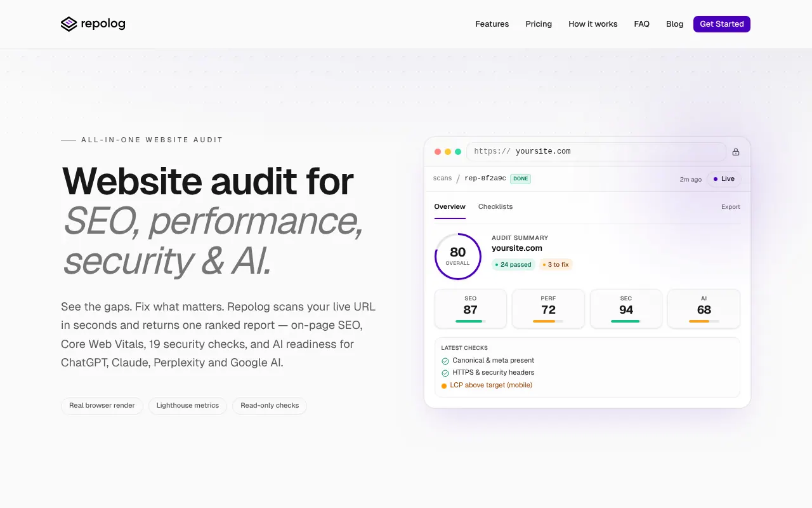This screenshot has width=812, height=508.
Task: Navigate to the FAQ link
Action: [642, 24]
